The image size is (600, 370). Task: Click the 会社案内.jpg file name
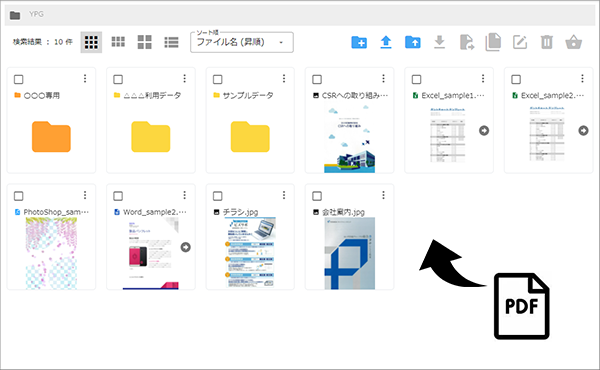(x=343, y=212)
